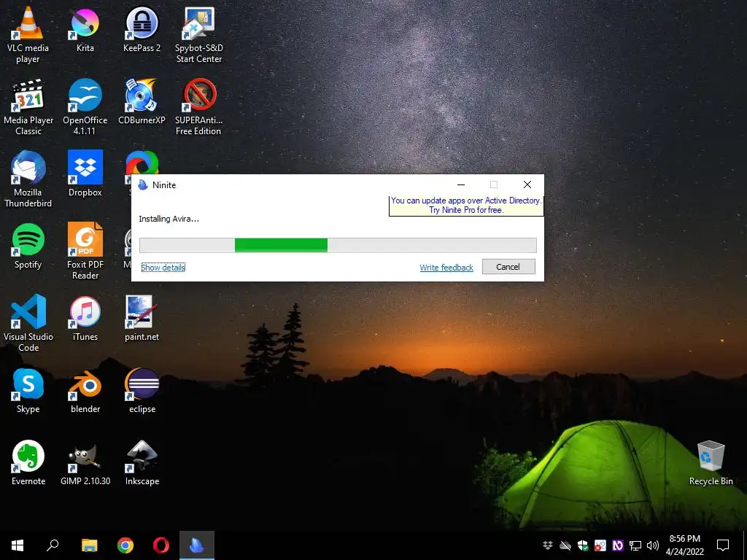
Task: Click the Ninite installation progress bar
Action: [338, 245]
